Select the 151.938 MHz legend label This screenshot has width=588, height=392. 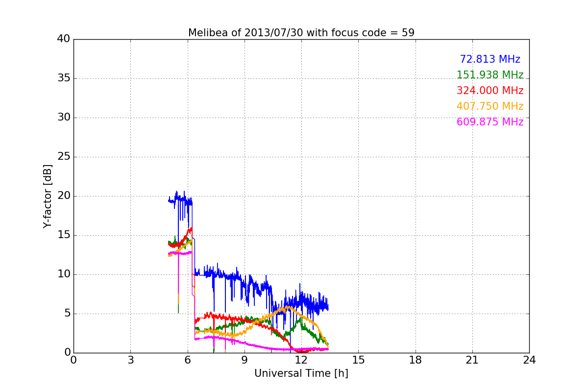[490, 75]
